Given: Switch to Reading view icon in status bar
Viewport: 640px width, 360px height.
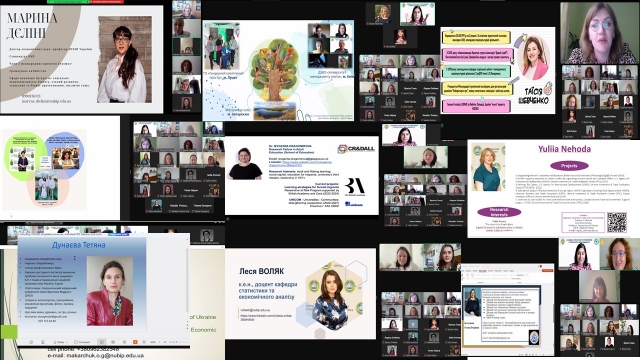Looking at the screenshot, I should [124, 342].
